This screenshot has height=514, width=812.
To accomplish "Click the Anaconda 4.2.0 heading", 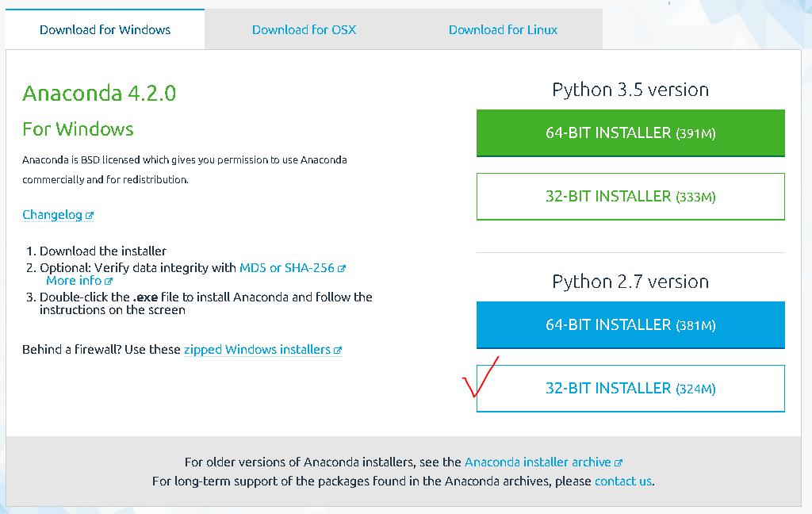I will click(99, 94).
